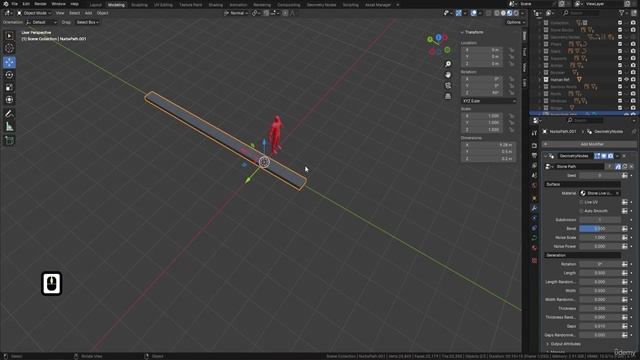Activate the 3D Cursor tool

[x=9, y=49]
